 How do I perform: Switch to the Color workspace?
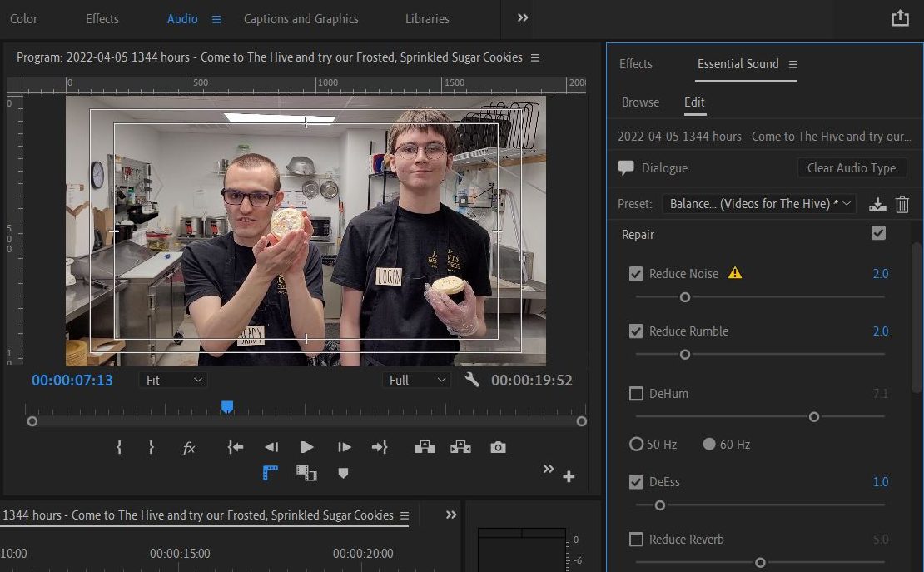tap(23, 19)
